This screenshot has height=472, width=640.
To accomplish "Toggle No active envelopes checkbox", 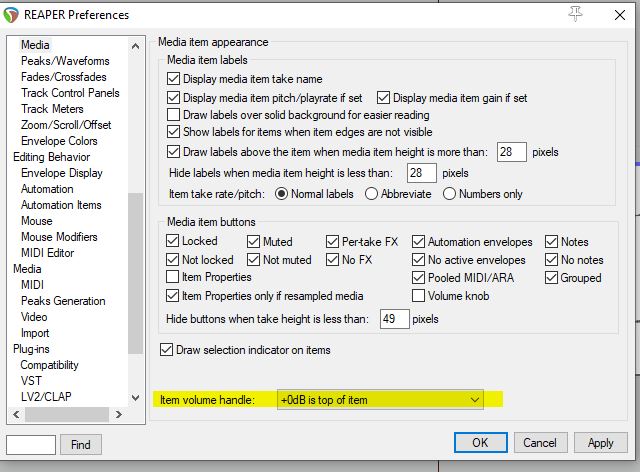I will [x=418, y=259].
